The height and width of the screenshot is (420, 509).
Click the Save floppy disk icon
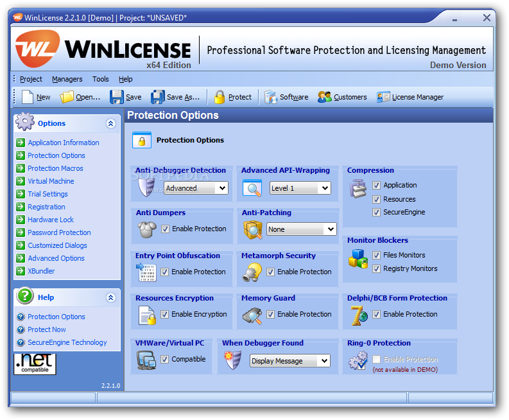(117, 97)
